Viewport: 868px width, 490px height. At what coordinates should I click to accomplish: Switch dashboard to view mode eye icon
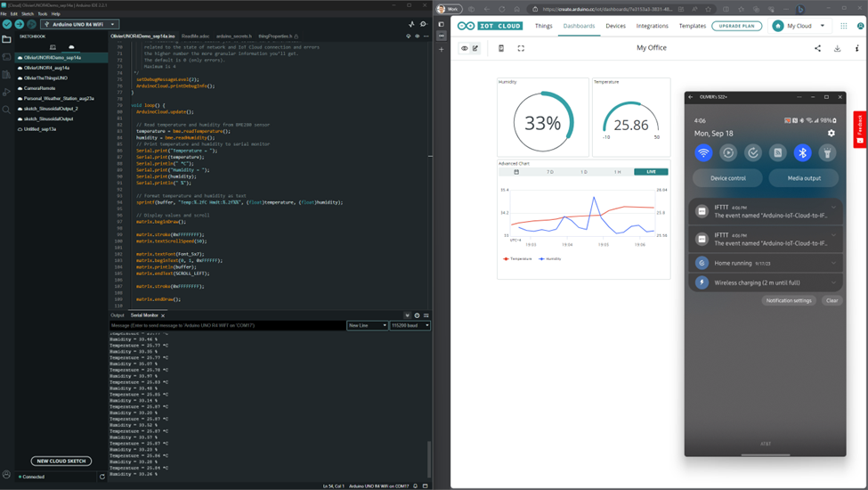click(x=465, y=48)
